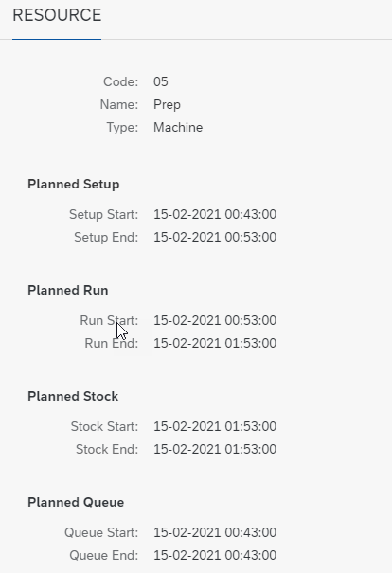
Task: Click the Run Start date value
Action: tap(215, 320)
